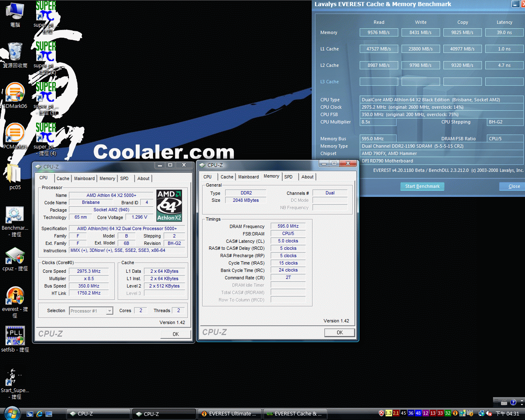
Task: Click the Command Rate 2T value
Action: coord(288,278)
